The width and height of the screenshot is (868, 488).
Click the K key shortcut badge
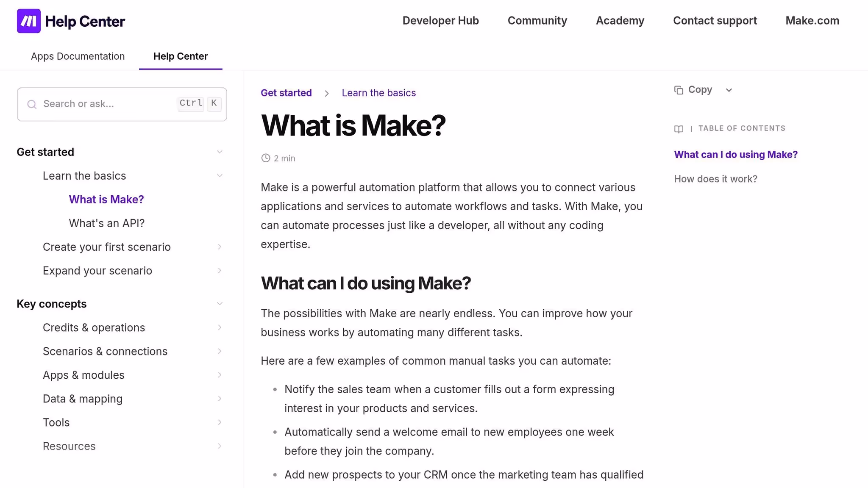tap(214, 103)
